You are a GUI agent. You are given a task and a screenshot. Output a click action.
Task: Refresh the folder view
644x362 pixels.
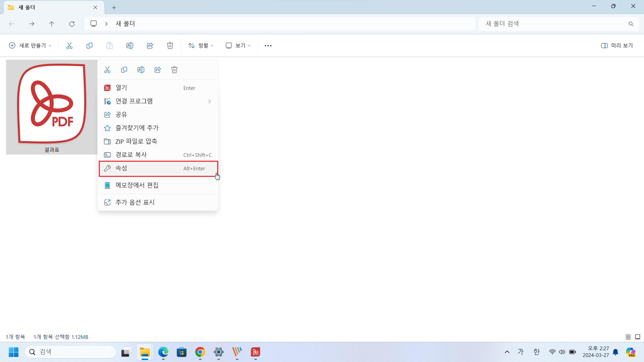click(x=72, y=24)
